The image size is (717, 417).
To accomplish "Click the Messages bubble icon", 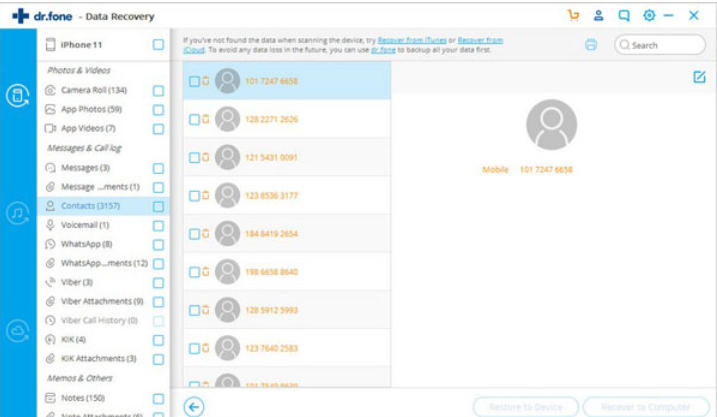I will [x=50, y=168].
